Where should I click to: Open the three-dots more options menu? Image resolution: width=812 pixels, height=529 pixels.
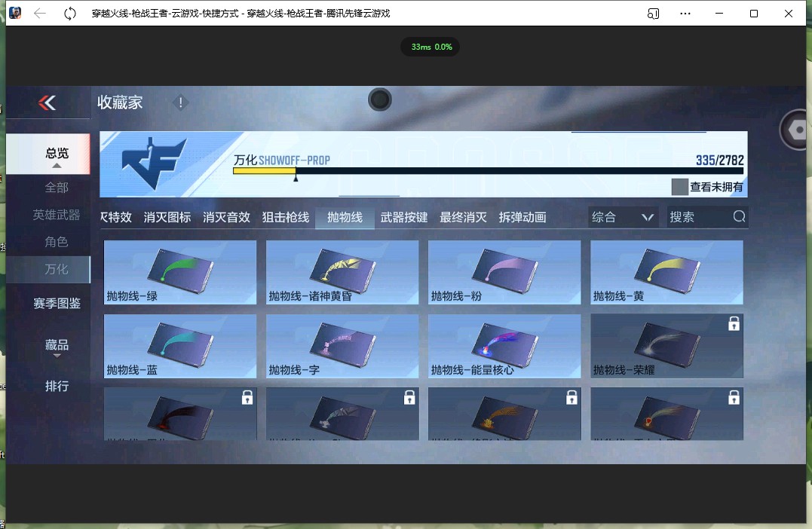point(685,14)
